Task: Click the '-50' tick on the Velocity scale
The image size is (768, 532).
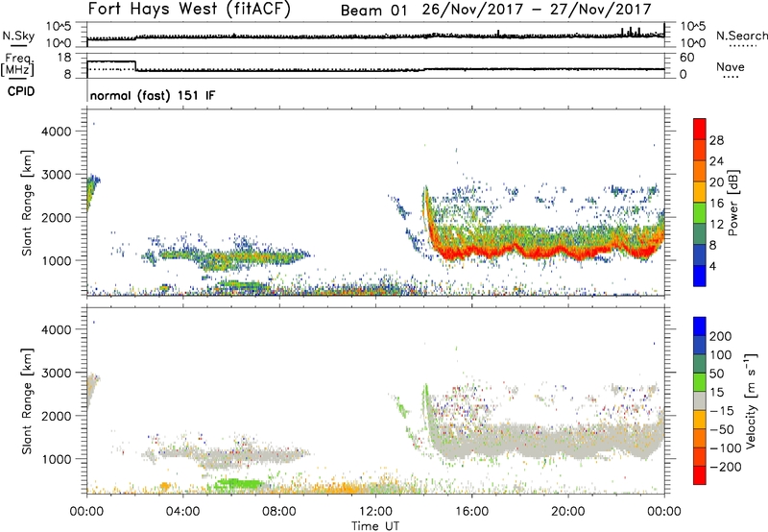Action: point(722,429)
